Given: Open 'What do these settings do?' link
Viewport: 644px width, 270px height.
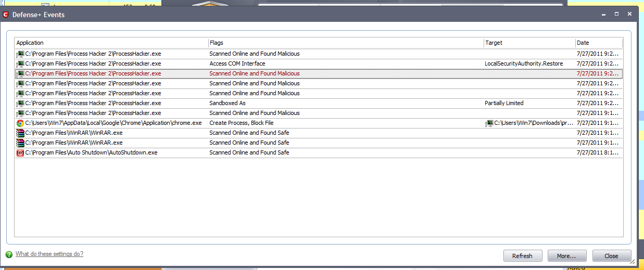Looking at the screenshot, I should tap(49, 254).
